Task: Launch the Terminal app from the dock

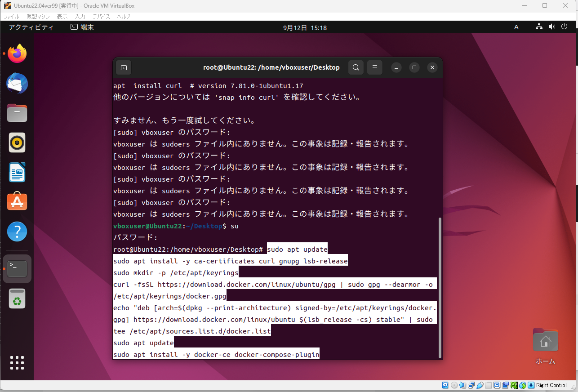Action: 17,268
